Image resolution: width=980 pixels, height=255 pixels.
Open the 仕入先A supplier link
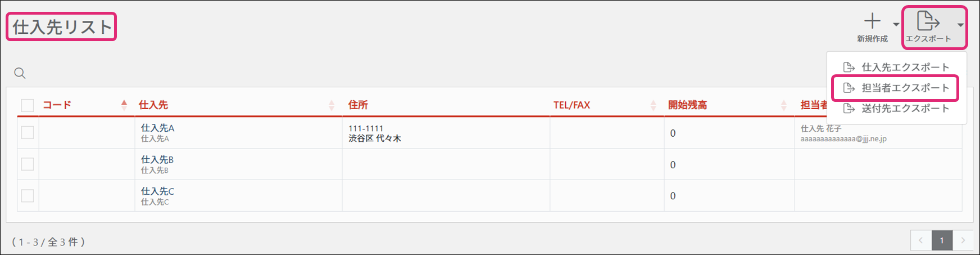(x=157, y=128)
